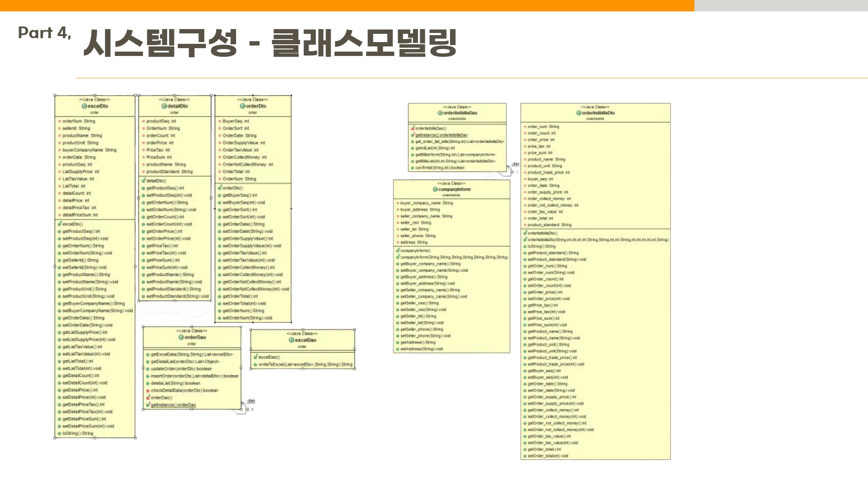The height and width of the screenshot is (488, 868).
Task: Select the toString method in excelDto
Action: pos(77,433)
